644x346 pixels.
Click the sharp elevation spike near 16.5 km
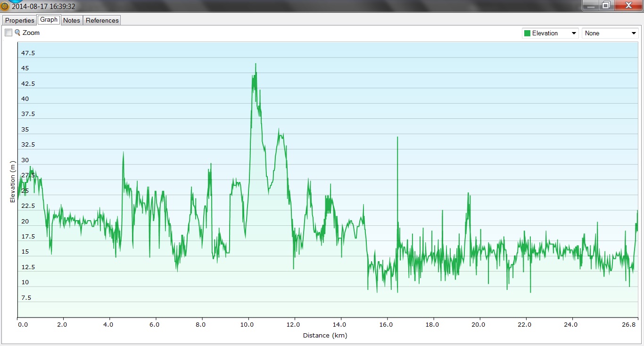click(397, 137)
